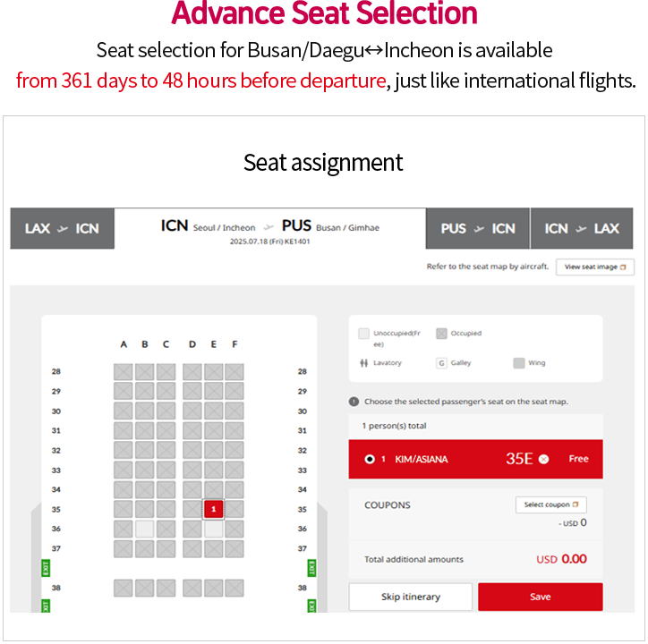The image size is (648, 644).
Task: Click occupied seat 28A
Action: coord(124,372)
